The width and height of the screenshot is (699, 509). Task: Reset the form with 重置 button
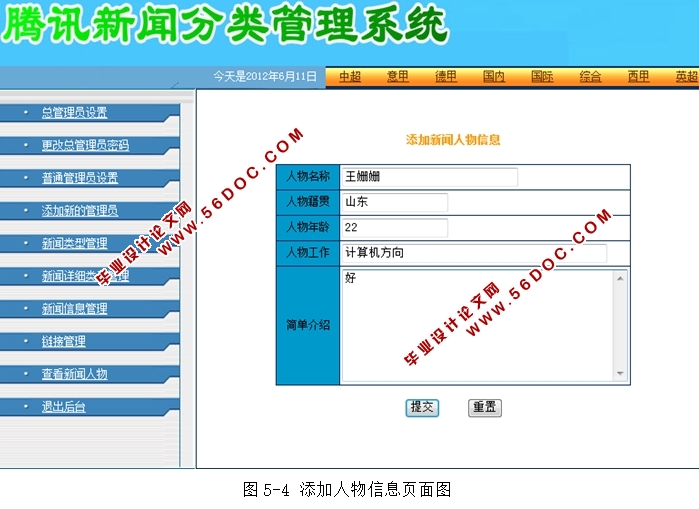pyautogui.click(x=485, y=407)
